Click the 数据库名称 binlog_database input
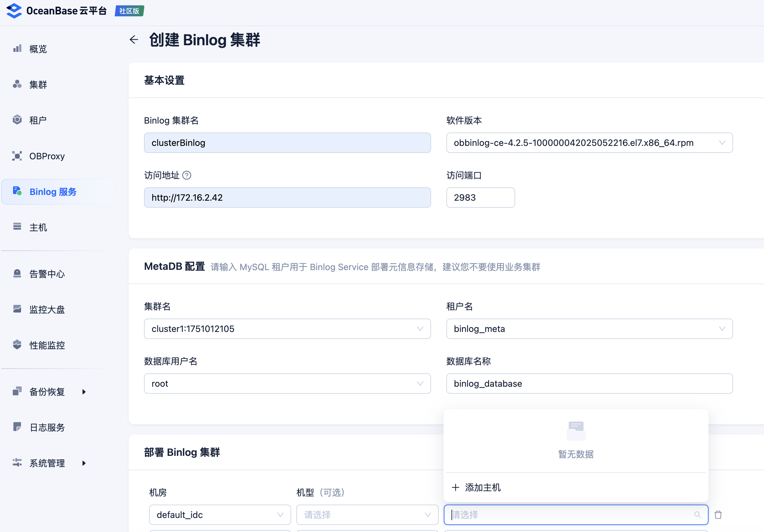Viewport: 764px width, 532px height. coord(589,384)
